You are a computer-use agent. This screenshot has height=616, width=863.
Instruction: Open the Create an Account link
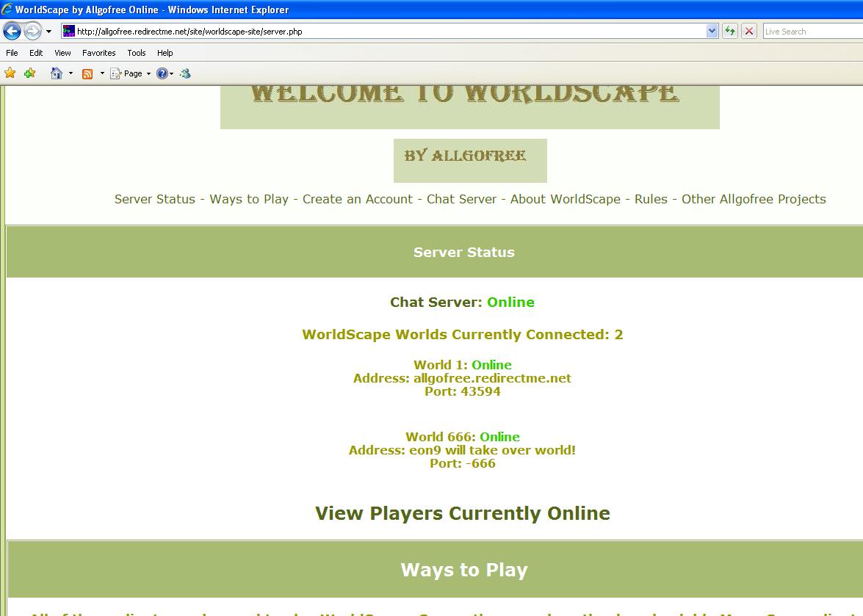(357, 199)
